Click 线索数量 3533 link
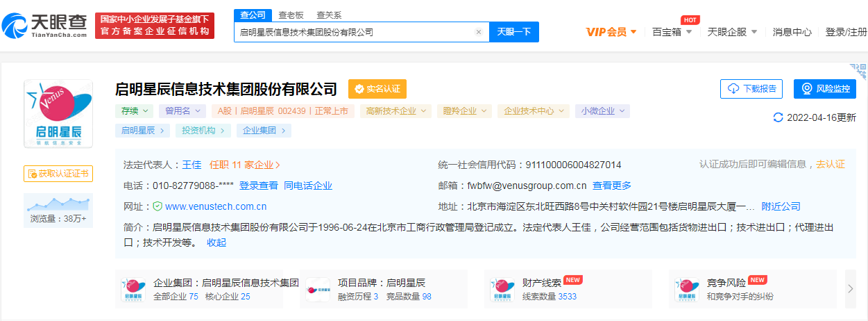The width and height of the screenshot is (868, 321). pyautogui.click(x=550, y=296)
